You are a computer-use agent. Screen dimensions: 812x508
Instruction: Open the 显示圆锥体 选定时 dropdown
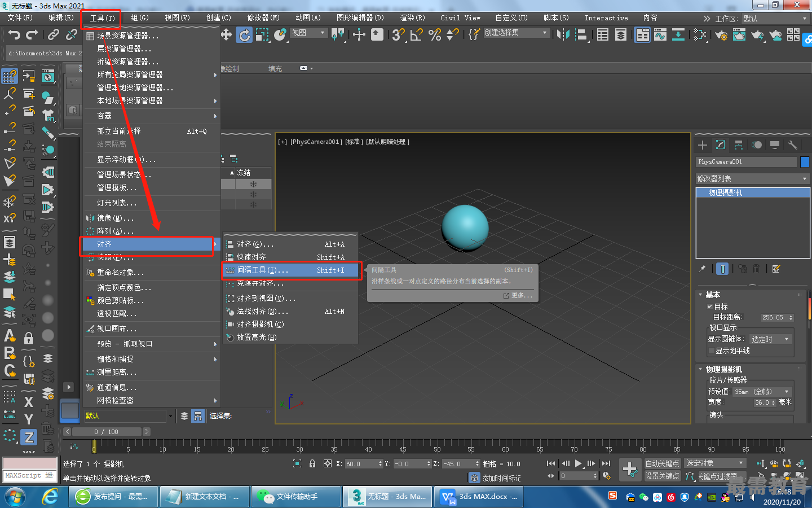770,339
